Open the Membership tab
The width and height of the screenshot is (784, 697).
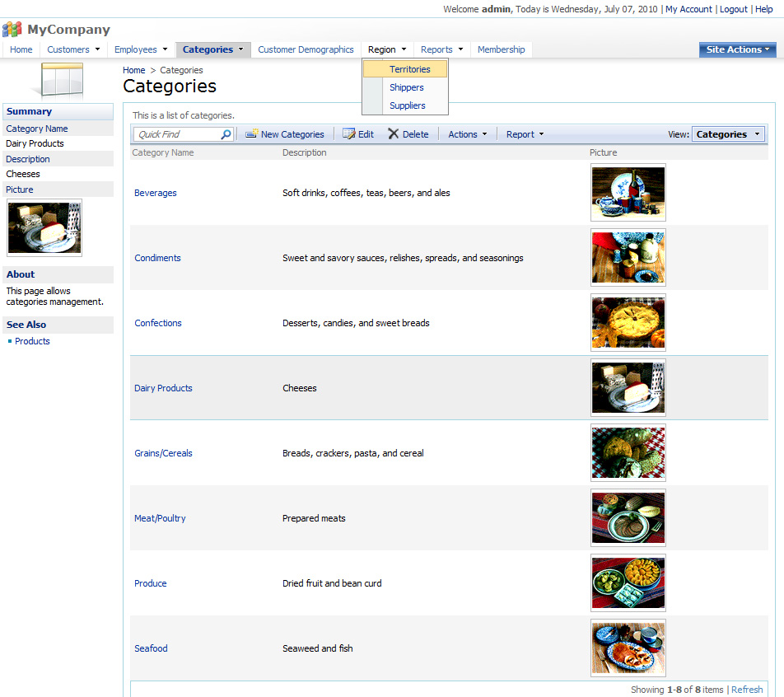[x=501, y=49]
